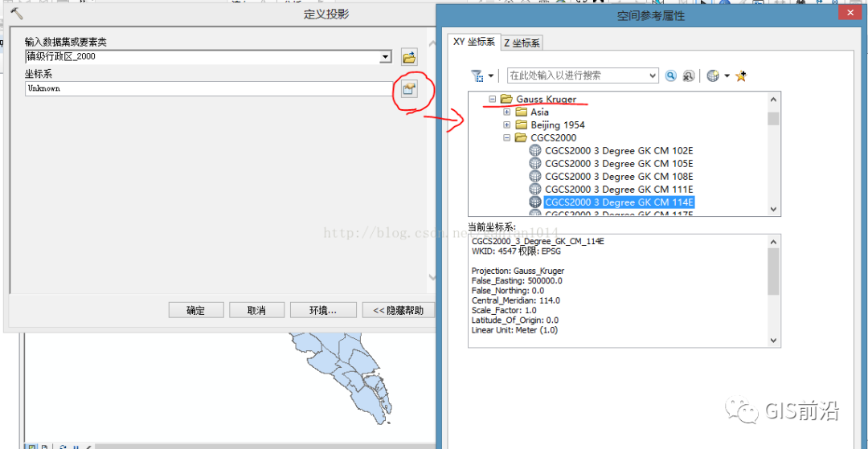
Task: Click the blue search magnifier icon
Action: coord(671,76)
